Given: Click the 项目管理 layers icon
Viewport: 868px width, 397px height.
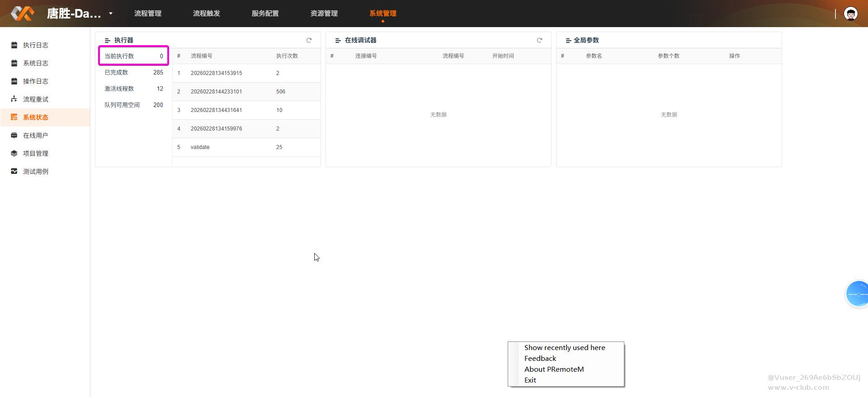Looking at the screenshot, I should click(x=14, y=153).
